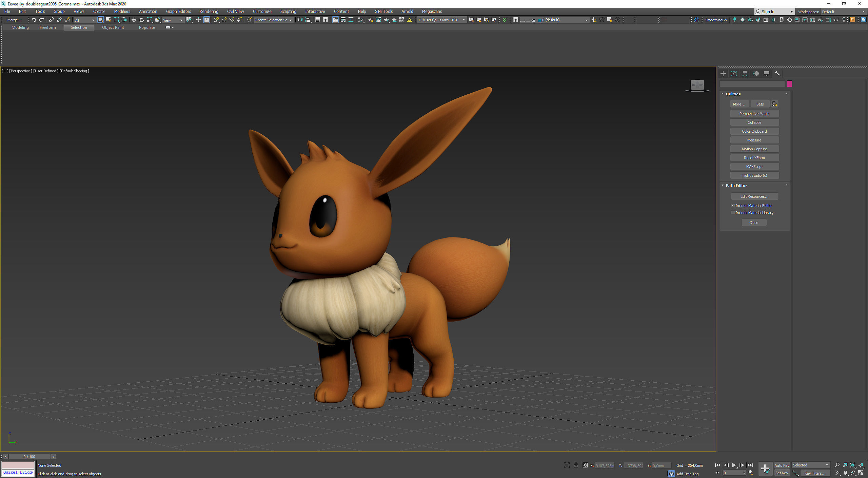Open Render Setup teapot icon

tap(371, 20)
